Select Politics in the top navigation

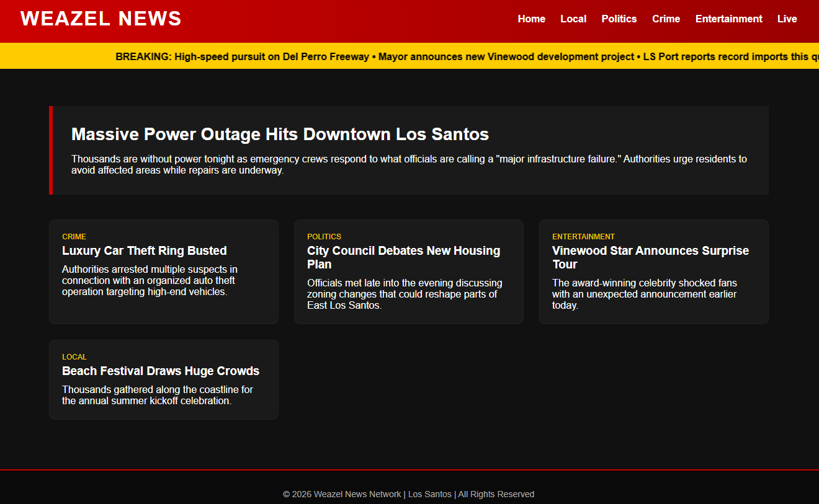(619, 19)
